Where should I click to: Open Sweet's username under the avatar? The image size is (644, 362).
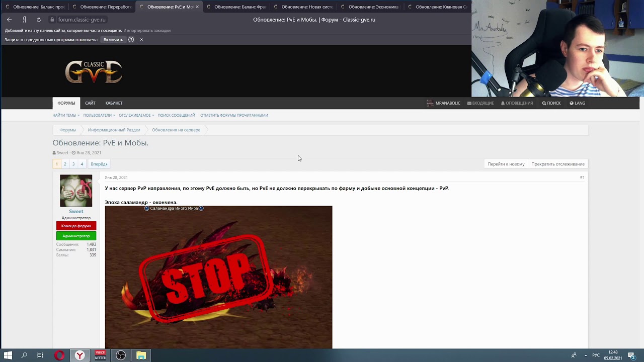(76, 212)
